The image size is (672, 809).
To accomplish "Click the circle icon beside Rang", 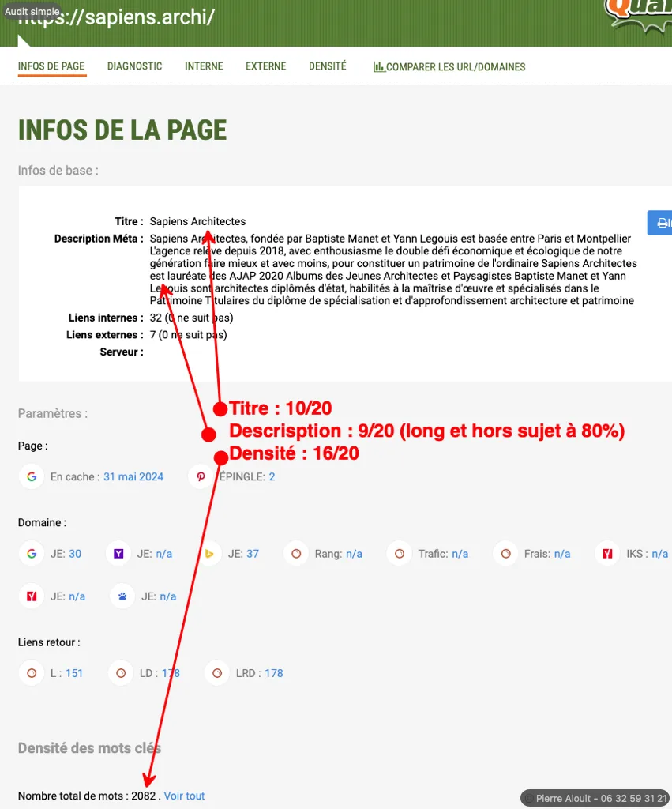I will click(x=296, y=554).
